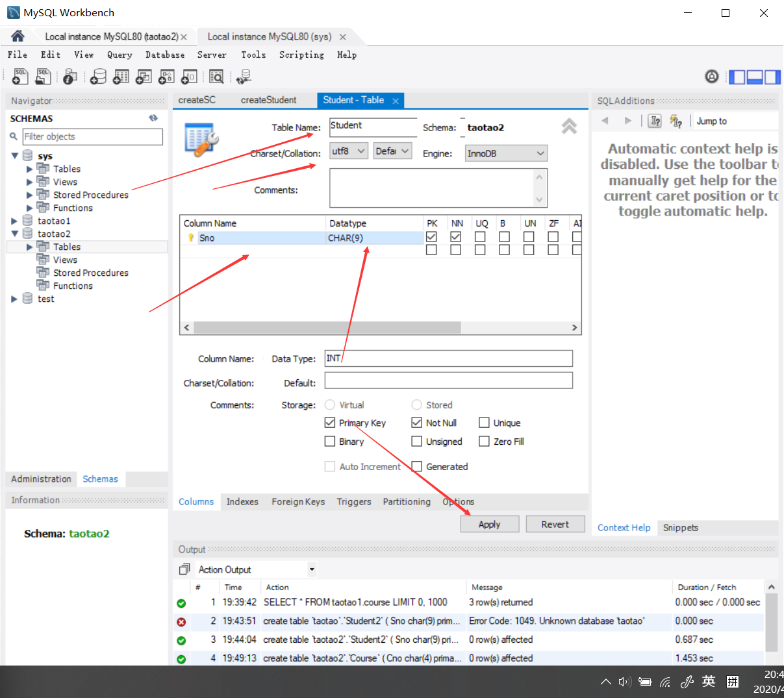
Task: Click the reconnect to DBMS icon
Action: (244, 77)
